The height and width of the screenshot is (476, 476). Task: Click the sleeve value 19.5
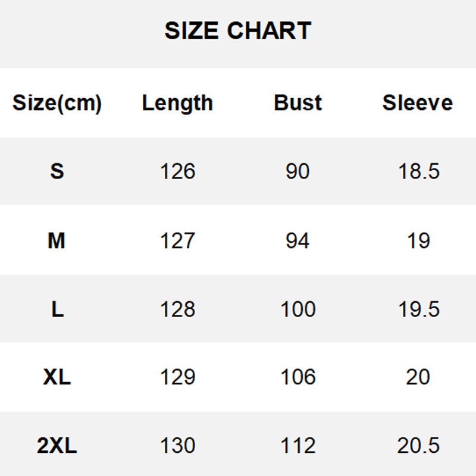pos(418,309)
